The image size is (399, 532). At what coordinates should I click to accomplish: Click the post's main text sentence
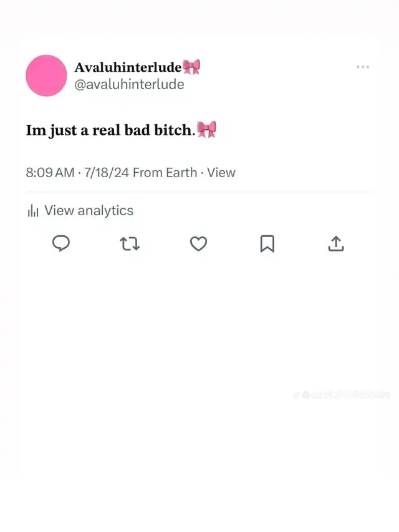tap(110, 130)
